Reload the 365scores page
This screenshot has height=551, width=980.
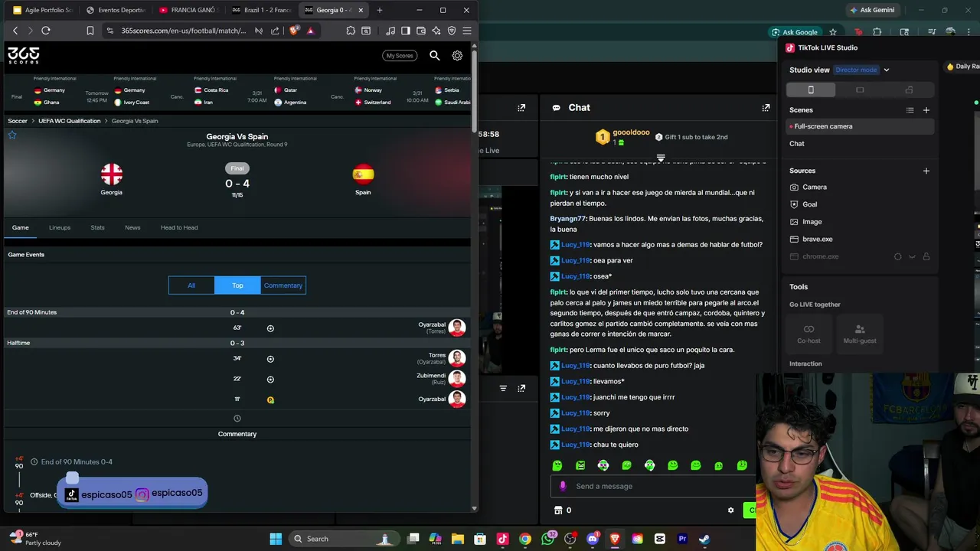click(46, 31)
